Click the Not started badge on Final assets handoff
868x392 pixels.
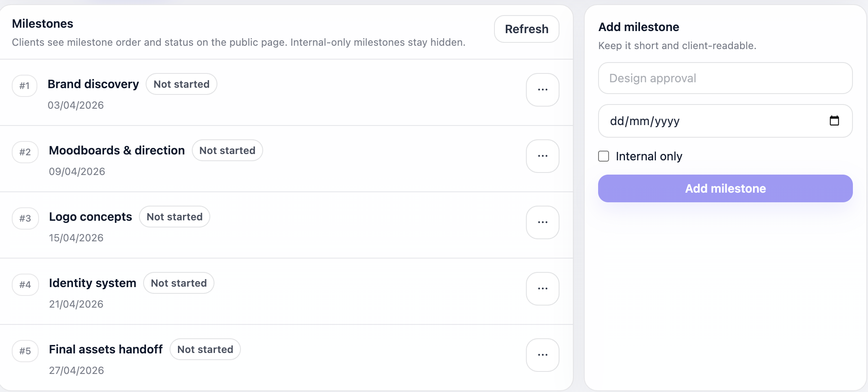coord(205,349)
